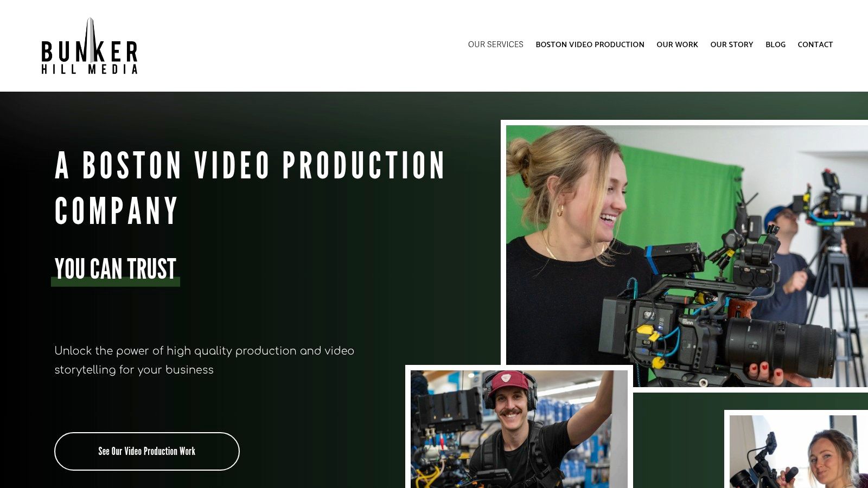The width and height of the screenshot is (868, 488).
Task: Click the heading A Boston Video Production Company
Action: (x=250, y=188)
